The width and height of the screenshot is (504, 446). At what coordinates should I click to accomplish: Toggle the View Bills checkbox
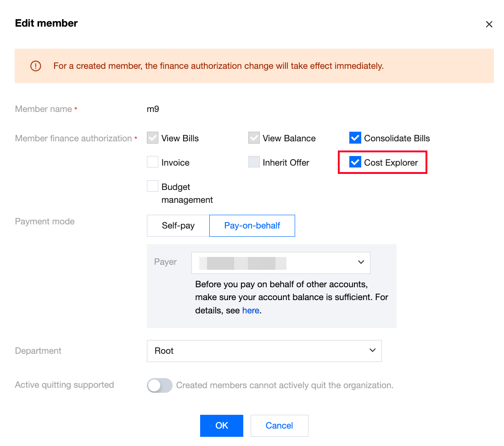click(x=153, y=138)
